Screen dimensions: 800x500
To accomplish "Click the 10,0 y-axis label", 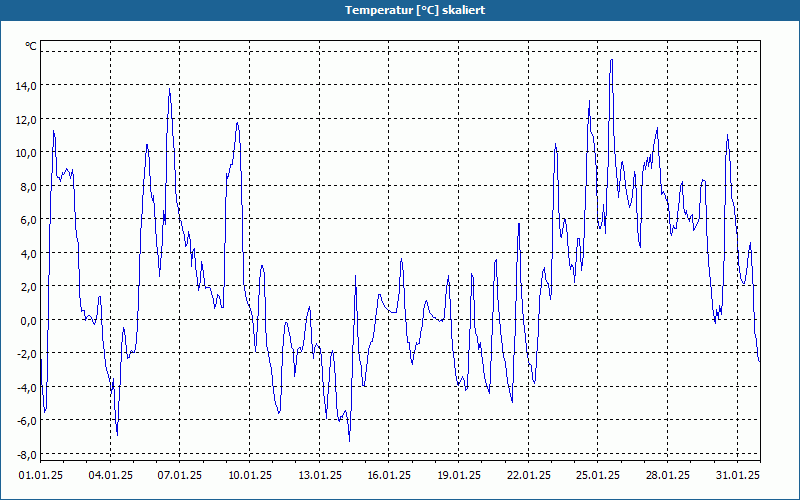I will tap(26, 153).
